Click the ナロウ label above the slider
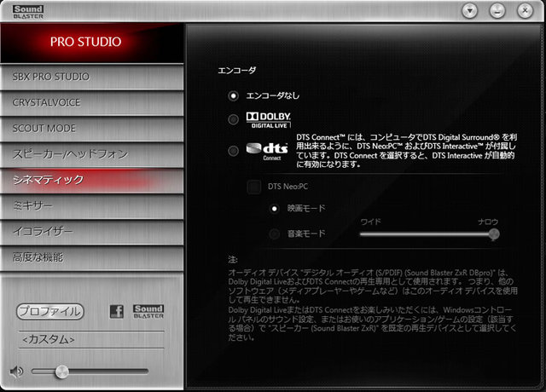Image resolution: width=546 pixels, height=392 pixels. point(488,222)
